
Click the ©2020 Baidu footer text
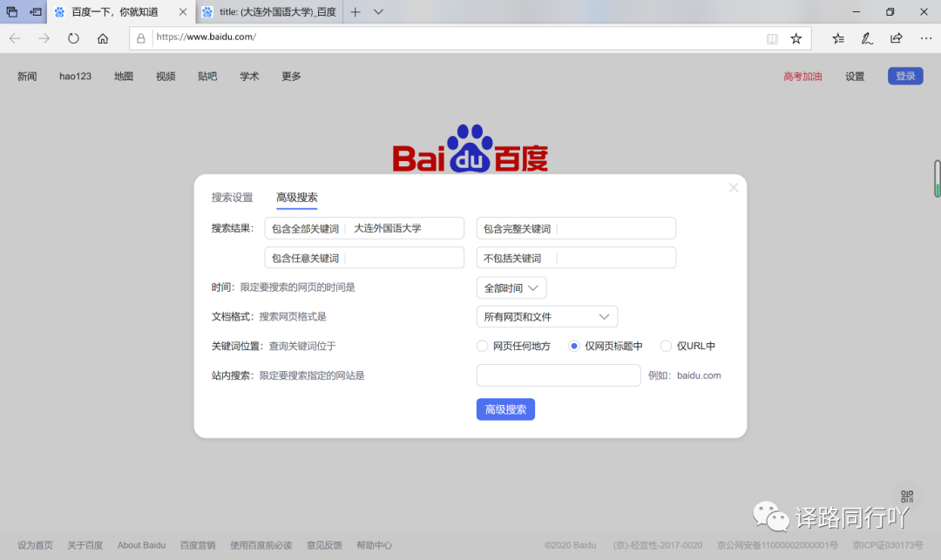point(570,545)
